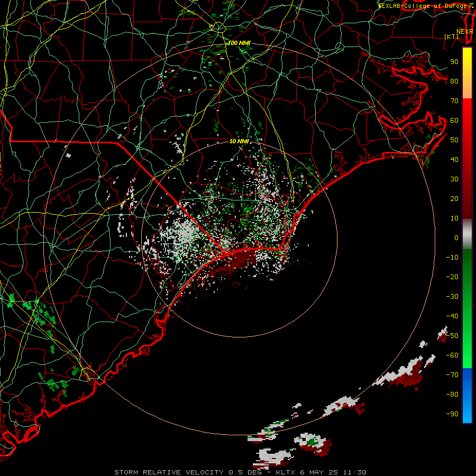Screen dimensions: 476x476
Task: Click the 100 NMI range ring label
Action: 239,43
